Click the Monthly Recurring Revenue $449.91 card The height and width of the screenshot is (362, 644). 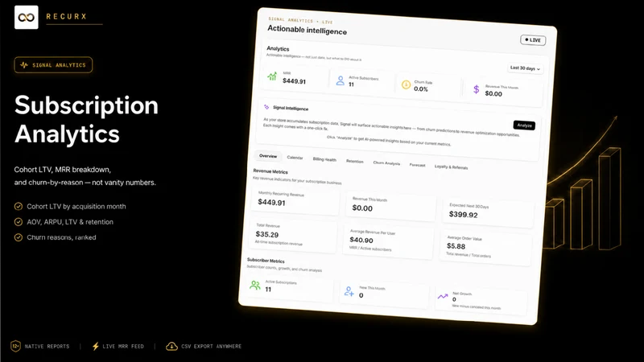(x=295, y=199)
